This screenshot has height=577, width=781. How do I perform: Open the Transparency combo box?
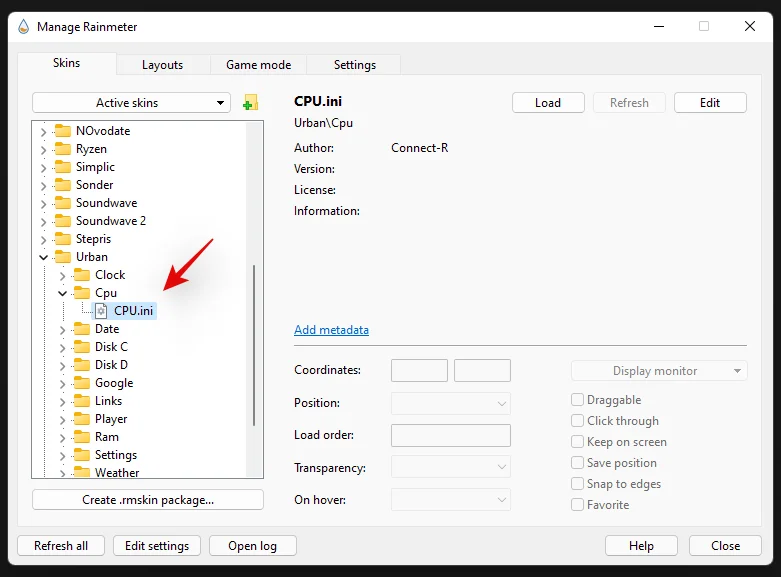[x=451, y=467]
